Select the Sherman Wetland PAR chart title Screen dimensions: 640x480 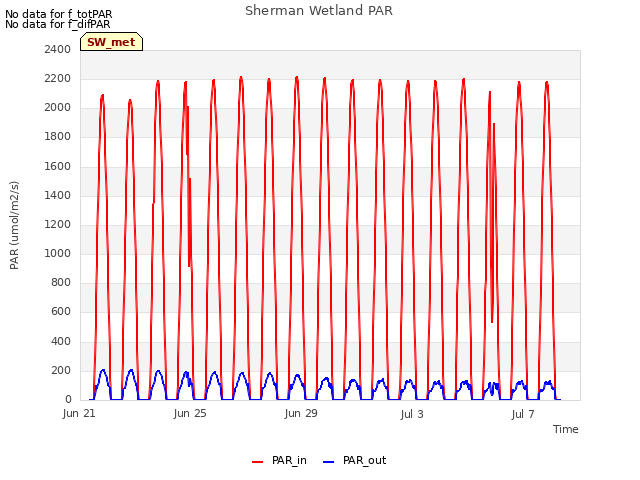click(319, 10)
